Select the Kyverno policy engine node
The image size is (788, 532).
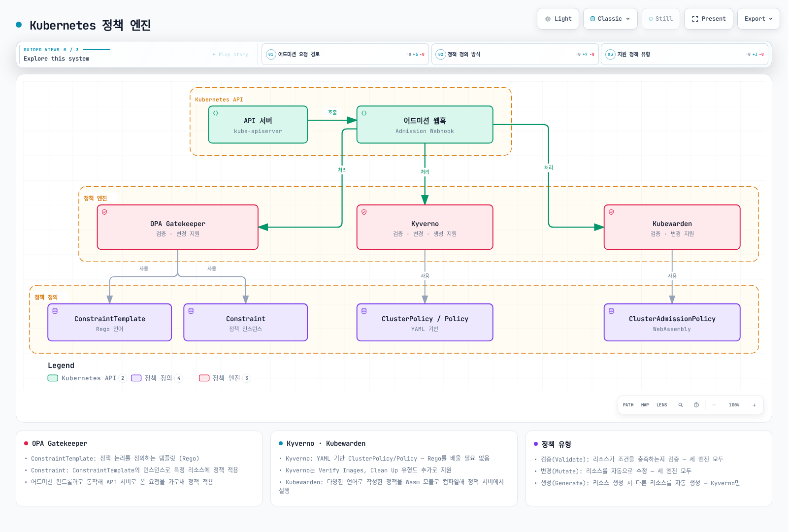pyautogui.click(x=425, y=227)
